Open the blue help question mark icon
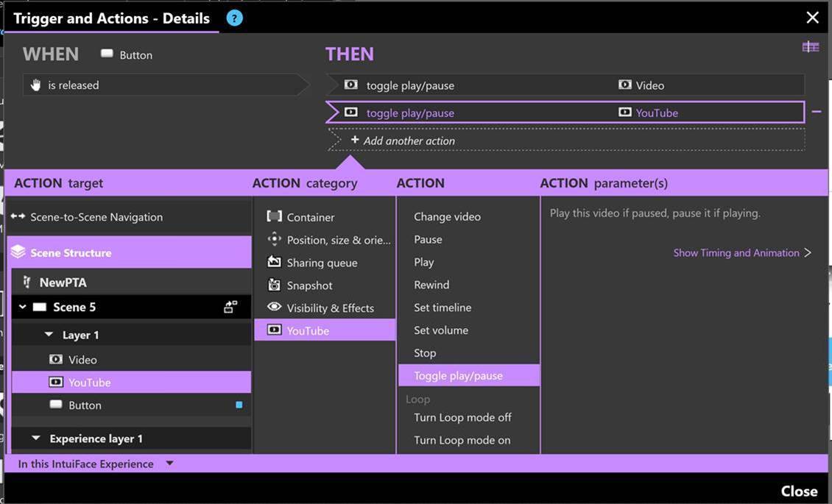This screenshot has width=832, height=504. (x=235, y=18)
